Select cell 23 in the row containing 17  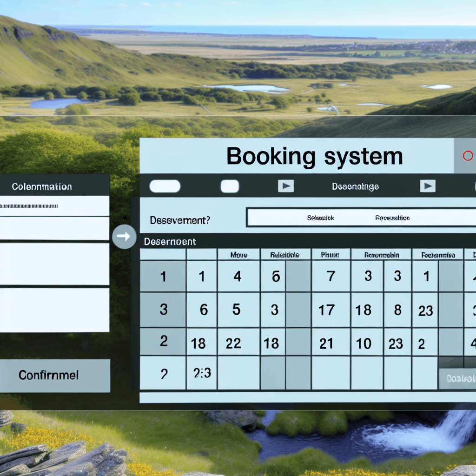pyautogui.click(x=425, y=311)
